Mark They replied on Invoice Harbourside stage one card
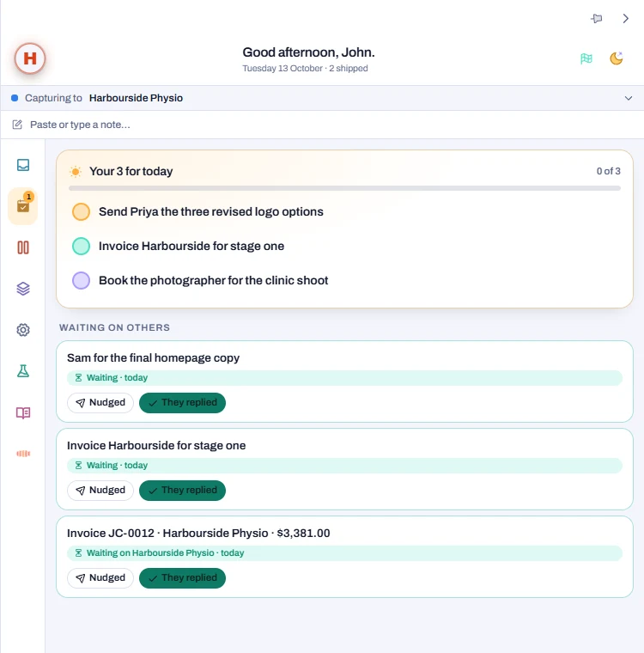This screenshot has width=644, height=653. click(x=182, y=490)
